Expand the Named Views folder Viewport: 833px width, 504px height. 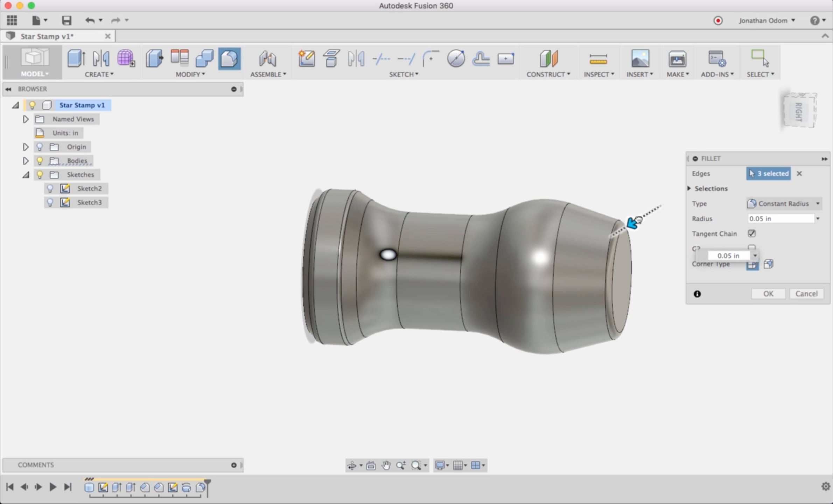pyautogui.click(x=26, y=119)
